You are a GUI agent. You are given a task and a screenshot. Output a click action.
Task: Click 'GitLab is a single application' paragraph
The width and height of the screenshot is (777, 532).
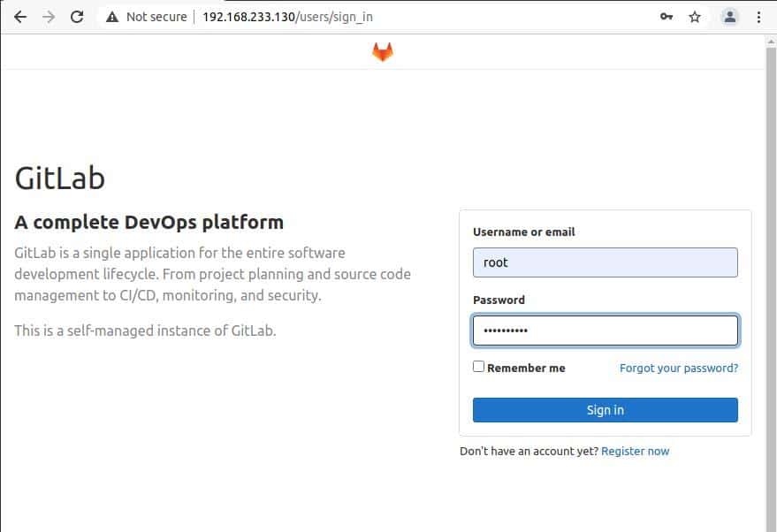tap(212, 274)
